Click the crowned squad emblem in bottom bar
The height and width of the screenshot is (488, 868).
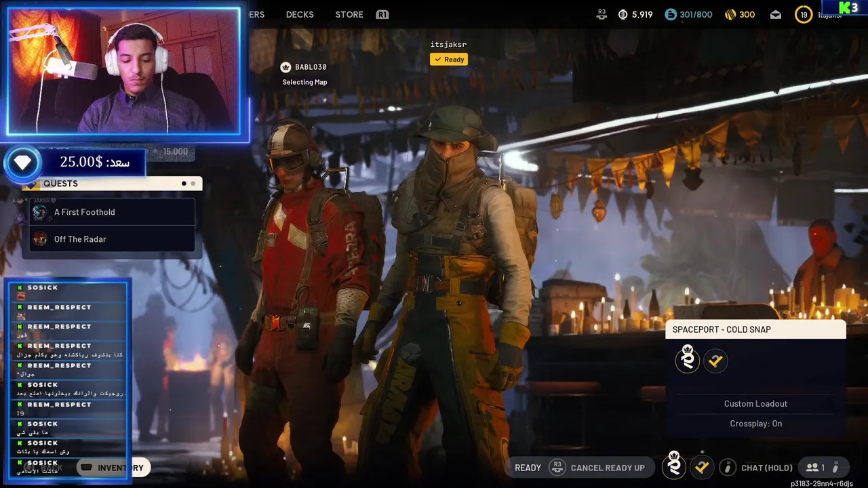(674, 465)
